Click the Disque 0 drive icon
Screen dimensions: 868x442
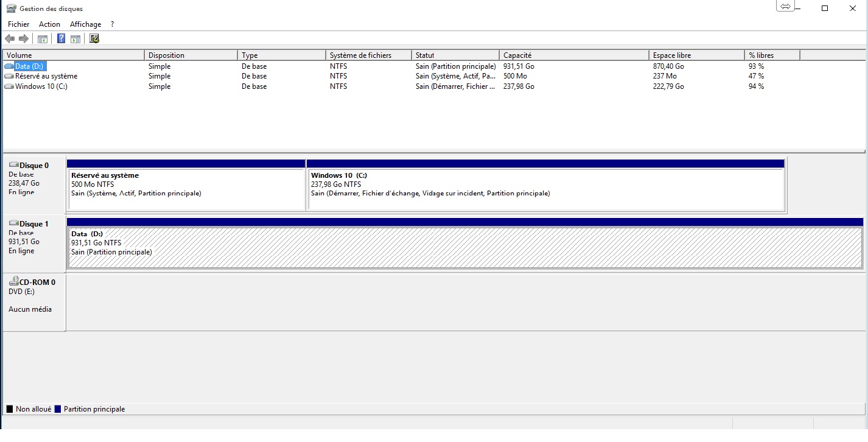coord(13,165)
